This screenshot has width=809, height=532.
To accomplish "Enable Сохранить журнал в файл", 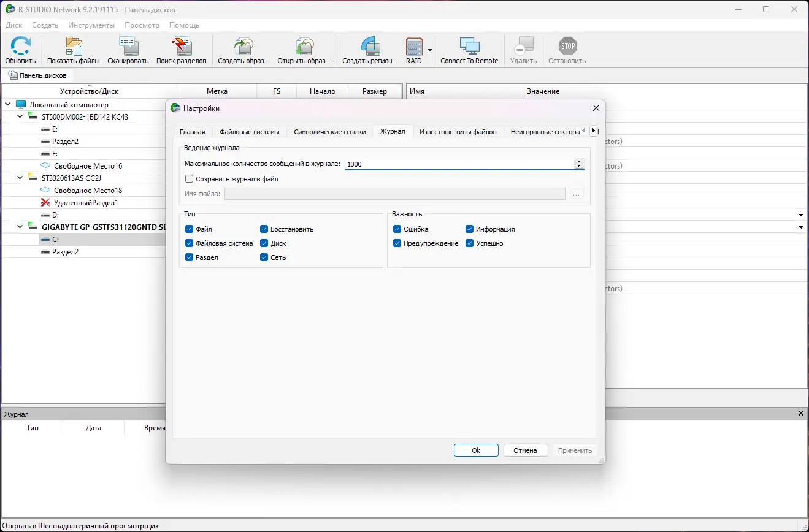I will click(x=189, y=179).
